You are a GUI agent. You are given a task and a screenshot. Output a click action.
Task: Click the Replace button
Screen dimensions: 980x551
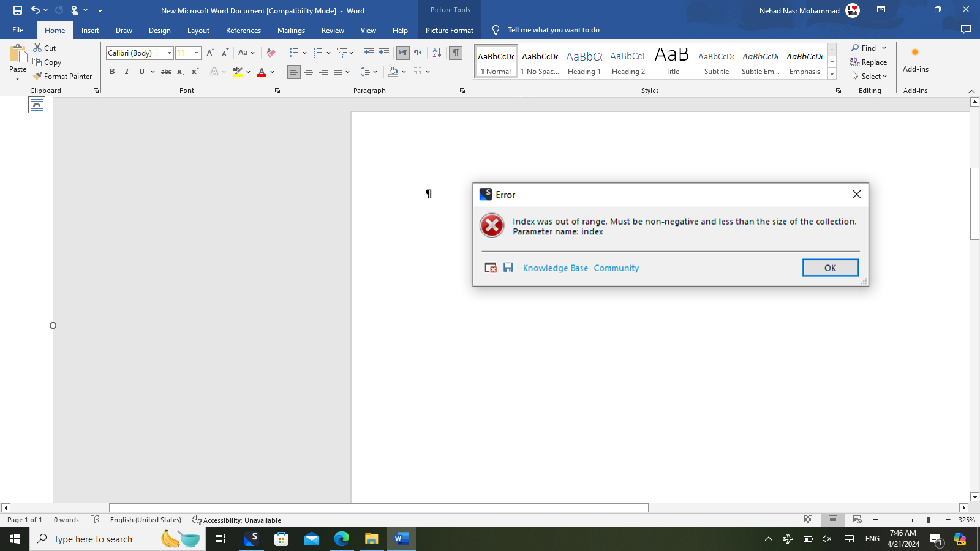coord(869,62)
